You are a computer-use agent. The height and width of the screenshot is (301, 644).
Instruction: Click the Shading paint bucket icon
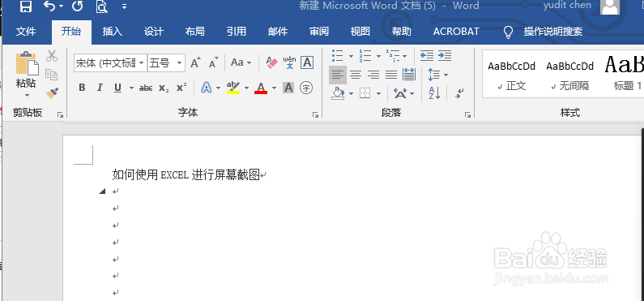pos(338,94)
